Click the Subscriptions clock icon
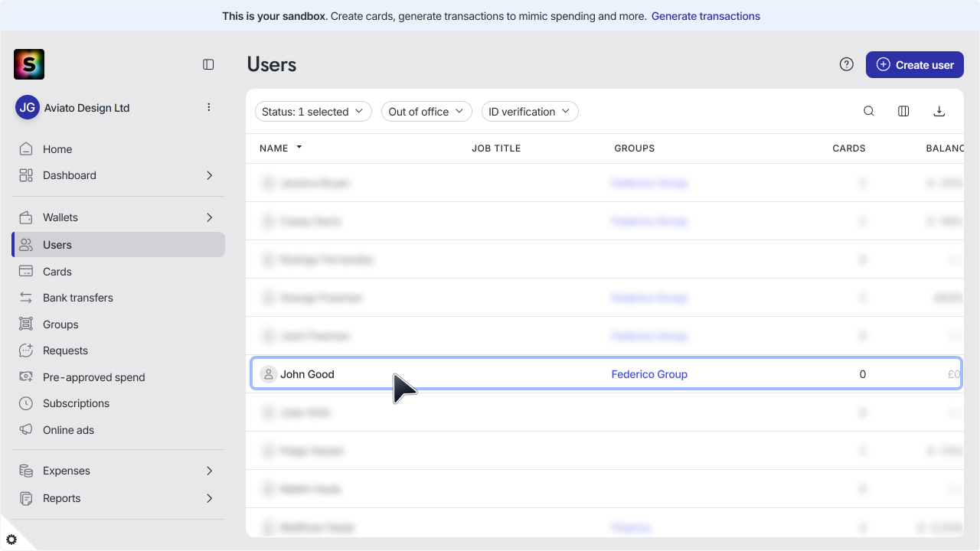980x551 pixels. click(x=26, y=403)
